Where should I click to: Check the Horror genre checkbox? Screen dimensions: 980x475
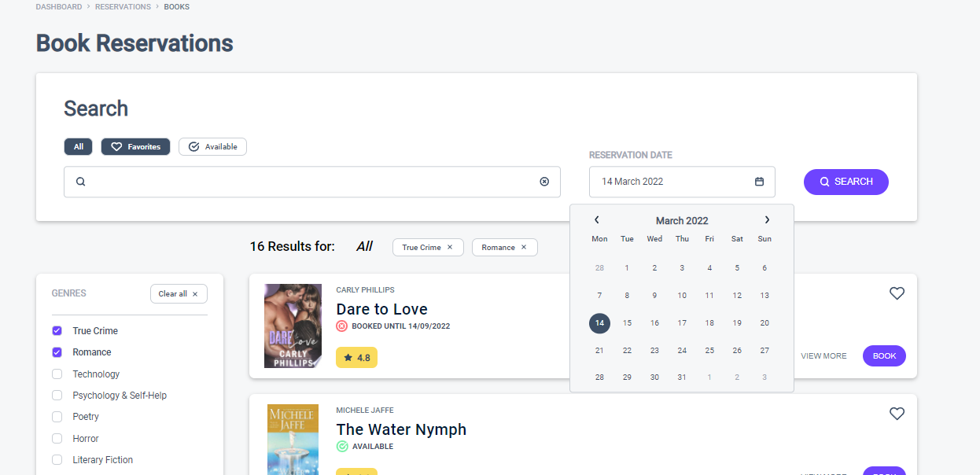click(57, 438)
